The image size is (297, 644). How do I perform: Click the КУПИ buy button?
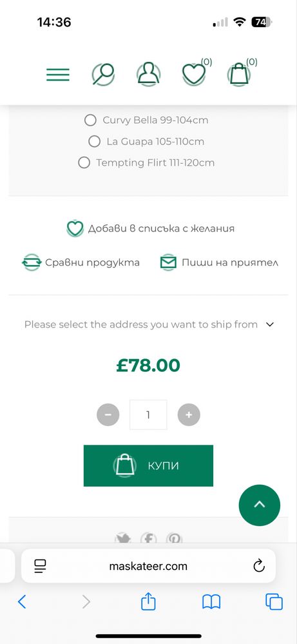pyautogui.click(x=148, y=465)
